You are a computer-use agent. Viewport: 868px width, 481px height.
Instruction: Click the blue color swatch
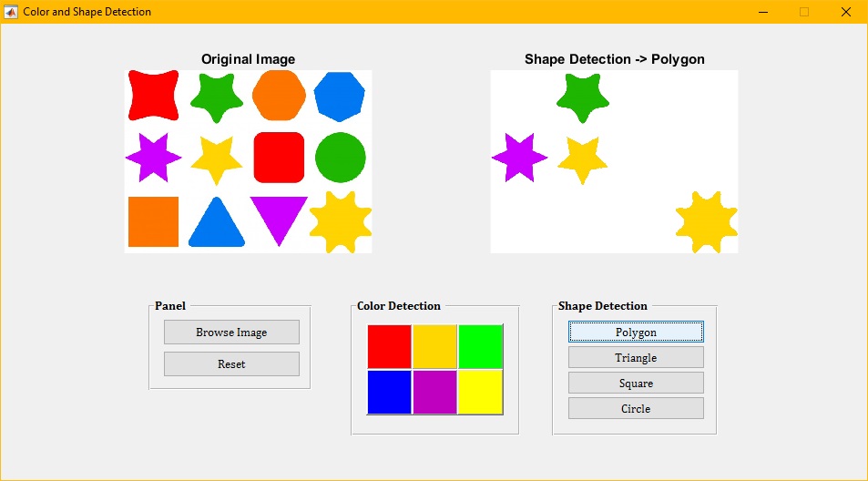pyautogui.click(x=390, y=392)
